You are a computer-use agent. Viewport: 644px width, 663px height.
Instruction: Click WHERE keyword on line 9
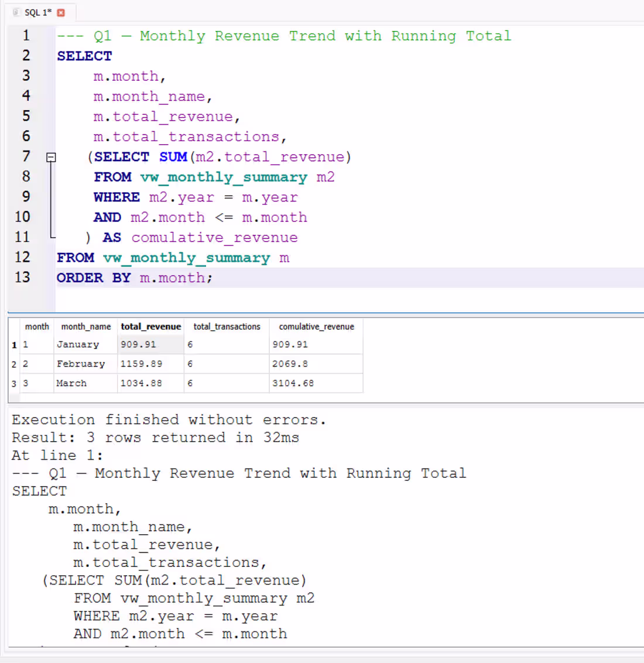click(x=117, y=197)
